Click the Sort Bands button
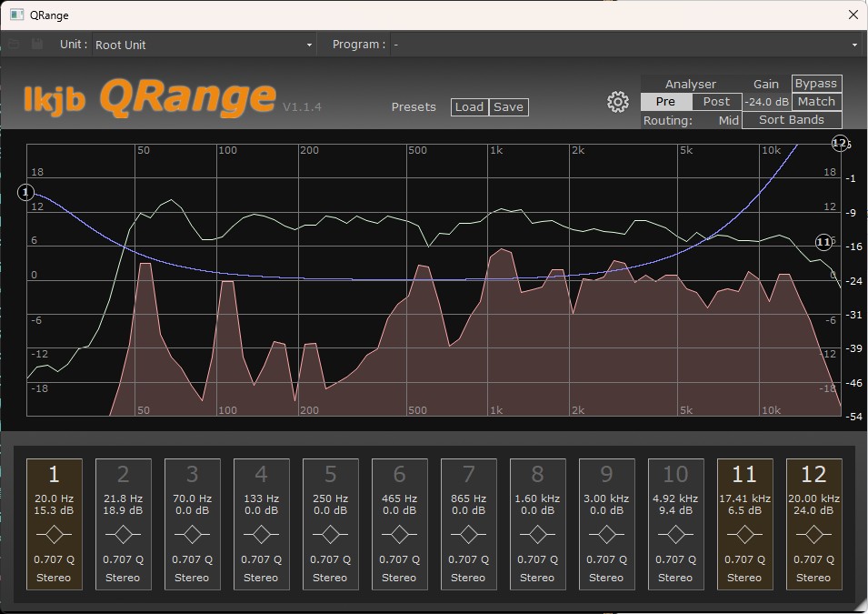 point(791,120)
